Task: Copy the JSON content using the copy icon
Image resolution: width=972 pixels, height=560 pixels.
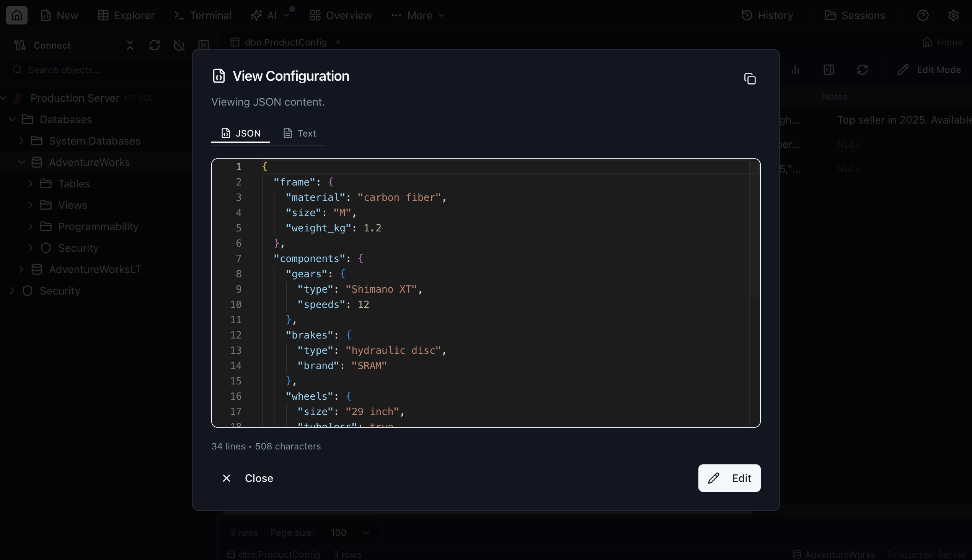Action: point(750,78)
